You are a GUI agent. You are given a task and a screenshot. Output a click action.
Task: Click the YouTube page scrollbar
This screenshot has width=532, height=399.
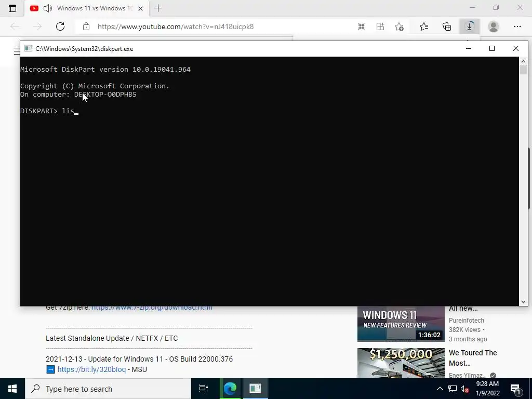click(529, 178)
